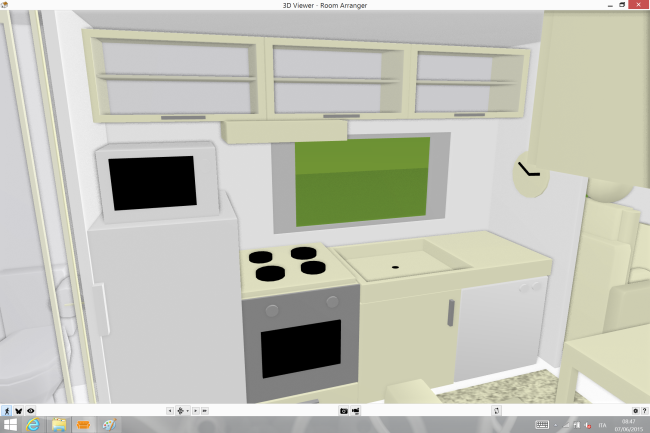Click the fast-forward view button
This screenshot has width=650, height=433.
click(x=207, y=411)
